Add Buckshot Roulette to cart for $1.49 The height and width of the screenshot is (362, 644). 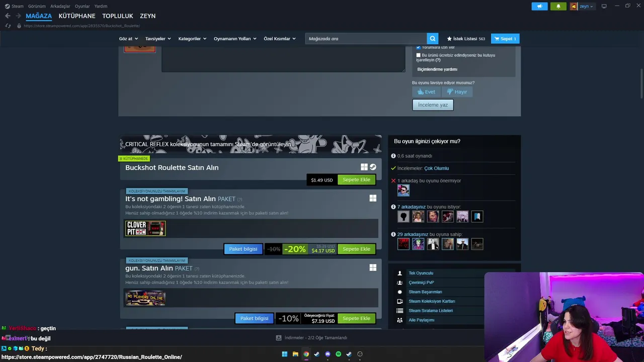pyautogui.click(x=356, y=179)
